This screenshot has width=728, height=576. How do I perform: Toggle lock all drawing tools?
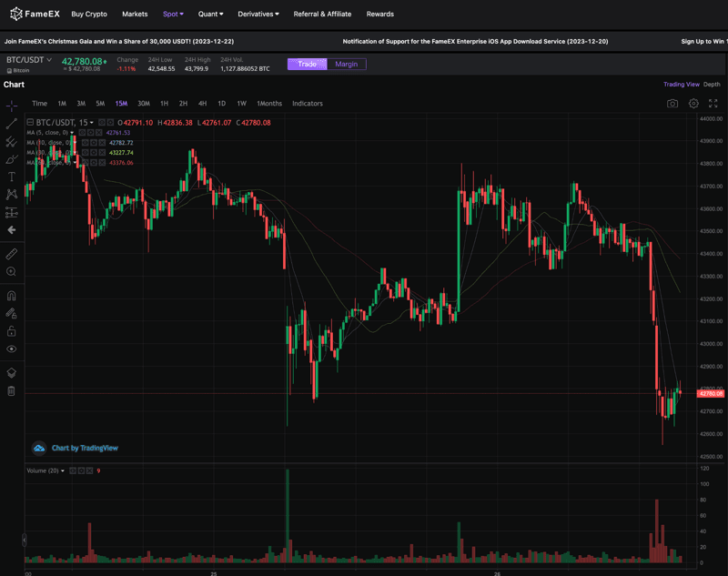(12, 331)
